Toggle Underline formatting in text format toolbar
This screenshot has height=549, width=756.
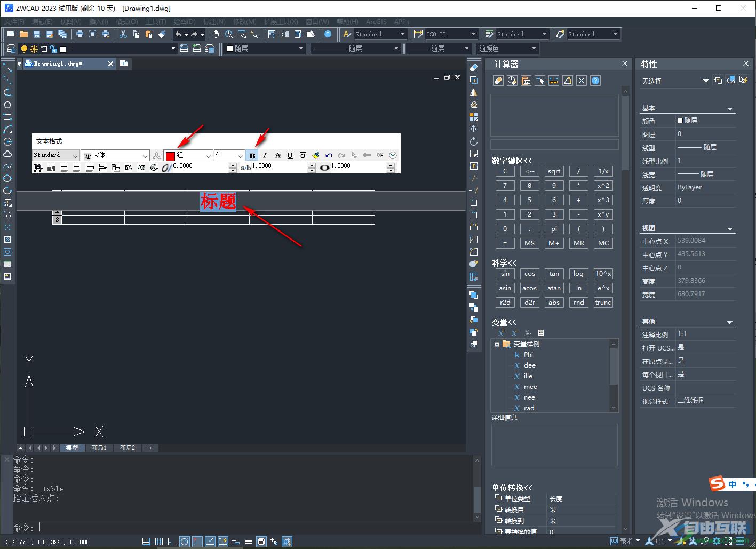point(290,155)
